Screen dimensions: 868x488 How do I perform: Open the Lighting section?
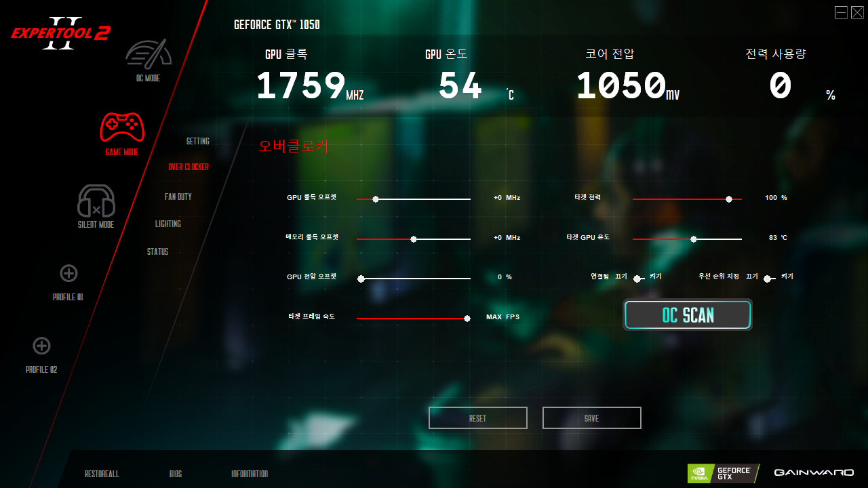[x=168, y=224]
